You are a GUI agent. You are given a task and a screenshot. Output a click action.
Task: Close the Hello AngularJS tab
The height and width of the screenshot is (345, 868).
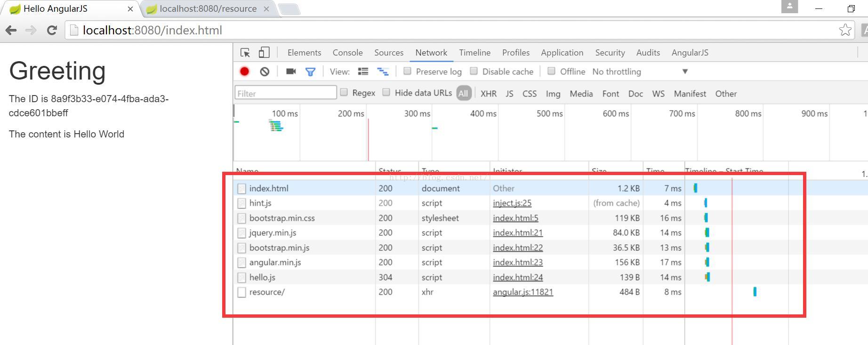pos(130,9)
